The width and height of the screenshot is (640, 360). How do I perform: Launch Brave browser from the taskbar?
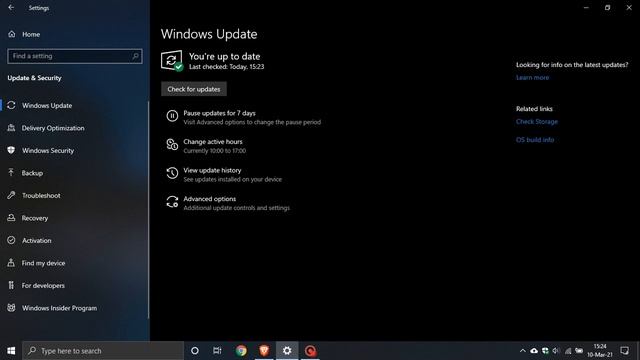(x=264, y=351)
